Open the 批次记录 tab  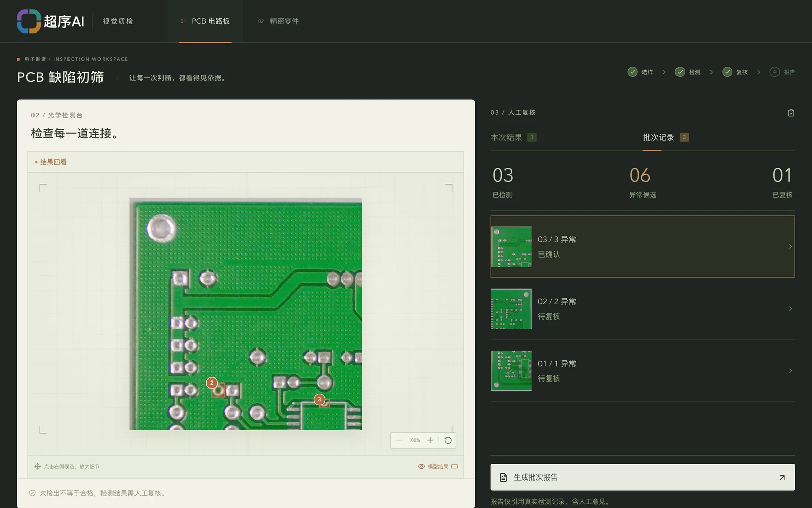pos(666,137)
